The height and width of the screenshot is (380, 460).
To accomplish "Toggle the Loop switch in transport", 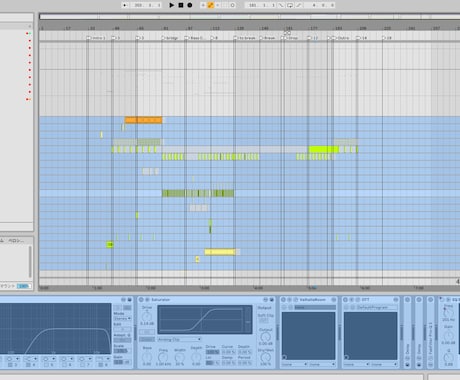I will (290, 5).
